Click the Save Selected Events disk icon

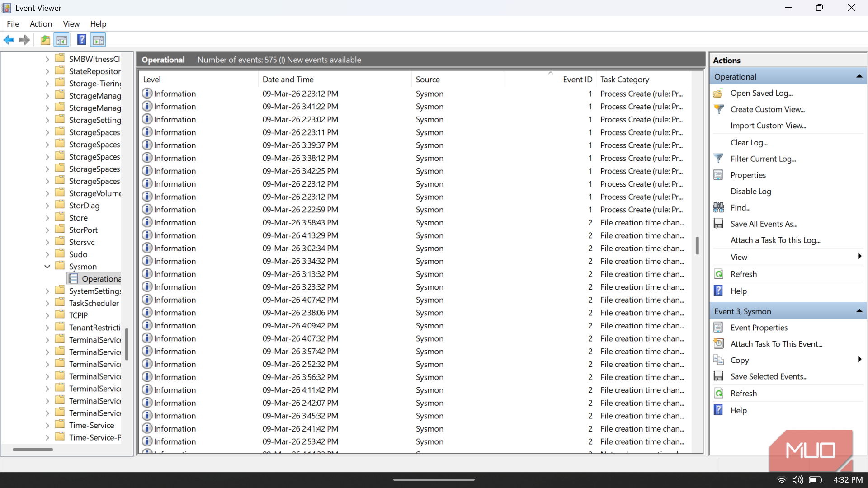[x=718, y=377]
